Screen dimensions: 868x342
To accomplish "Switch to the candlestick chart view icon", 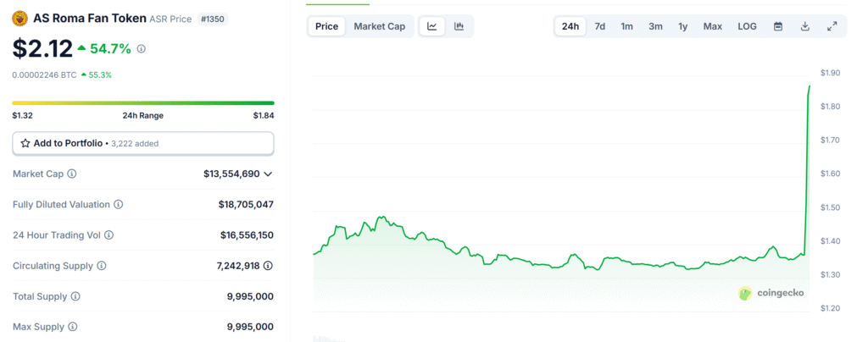I will click(459, 26).
